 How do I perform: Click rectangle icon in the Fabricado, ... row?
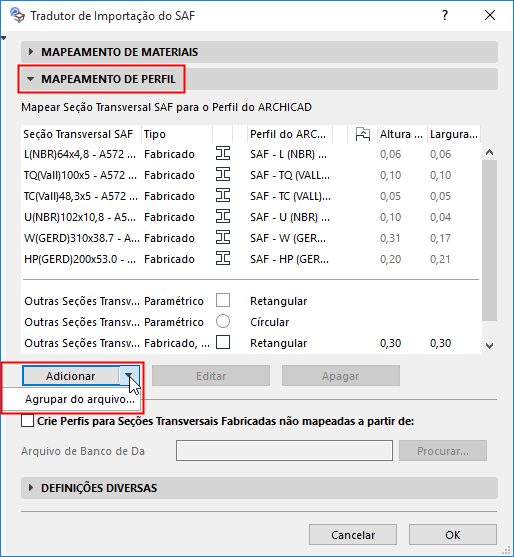(x=223, y=342)
